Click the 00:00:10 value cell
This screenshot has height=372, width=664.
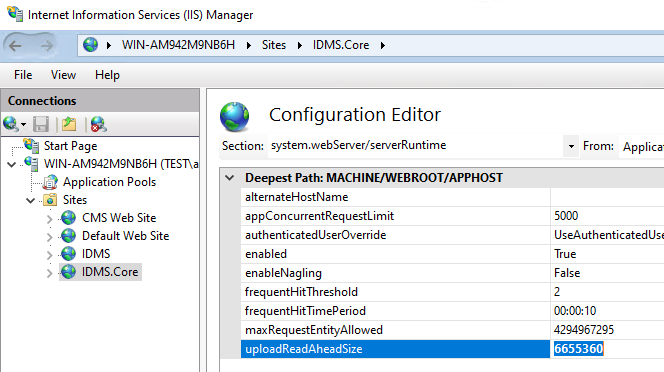(x=608, y=311)
